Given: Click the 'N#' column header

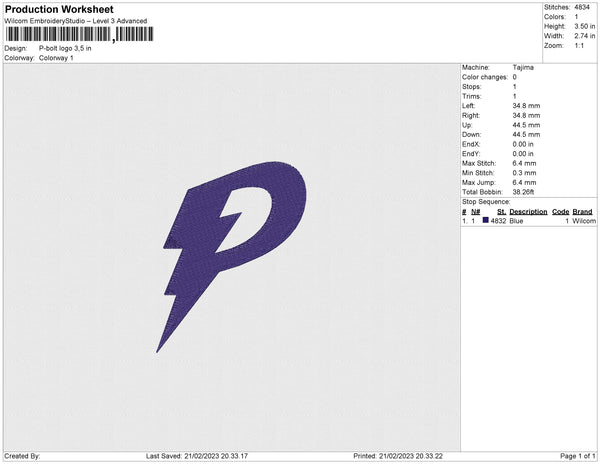Looking at the screenshot, I should click(475, 212).
